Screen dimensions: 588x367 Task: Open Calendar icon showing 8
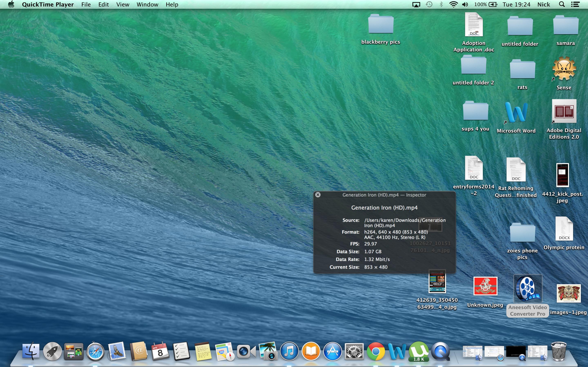coord(160,351)
